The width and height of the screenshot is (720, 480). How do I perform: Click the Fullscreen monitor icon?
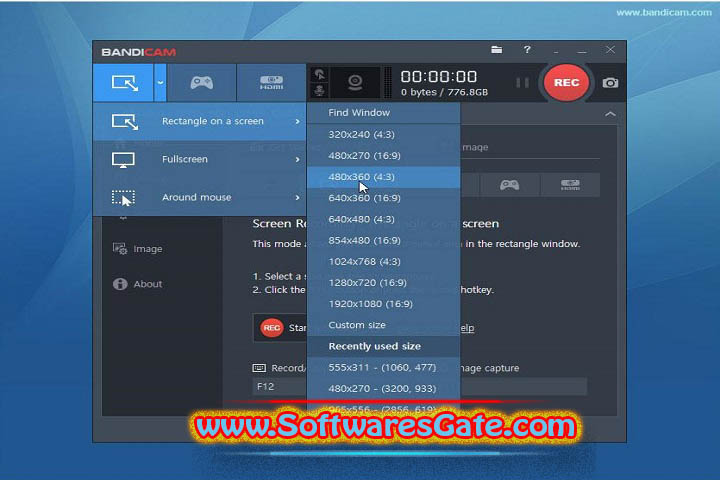tap(123, 160)
